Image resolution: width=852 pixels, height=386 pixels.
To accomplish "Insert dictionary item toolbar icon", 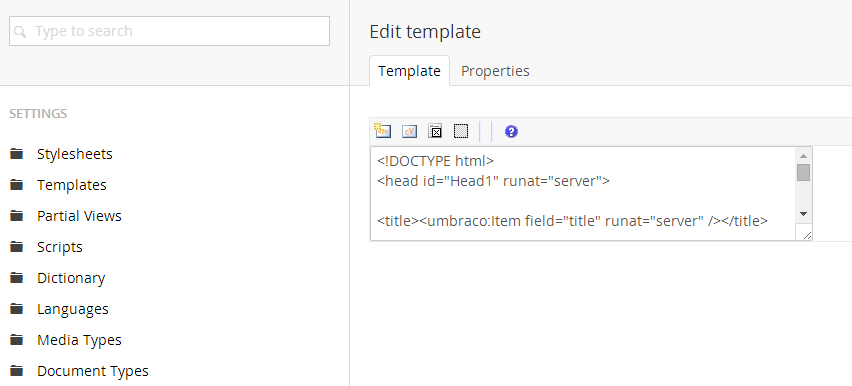I will pyautogui.click(x=409, y=131).
